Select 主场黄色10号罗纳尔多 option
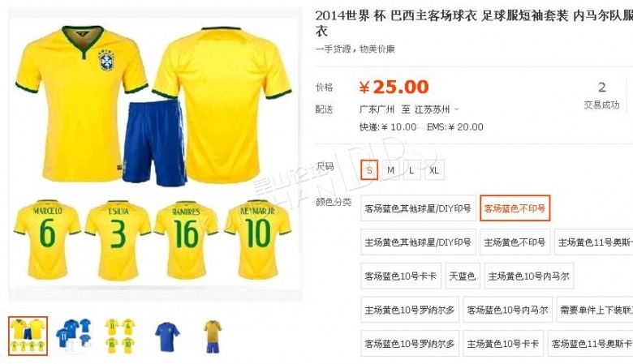Image resolution: width=633 pixels, height=364 pixels. (x=409, y=310)
